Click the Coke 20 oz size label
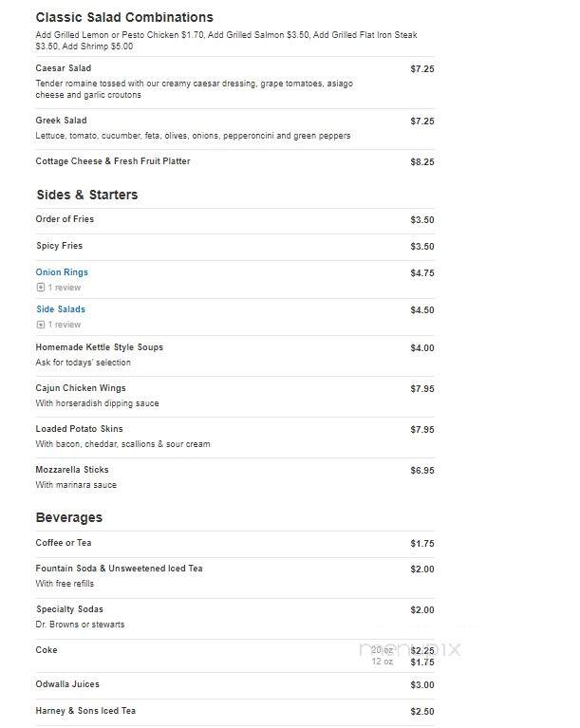This screenshot has height=728, width=580. click(x=383, y=650)
